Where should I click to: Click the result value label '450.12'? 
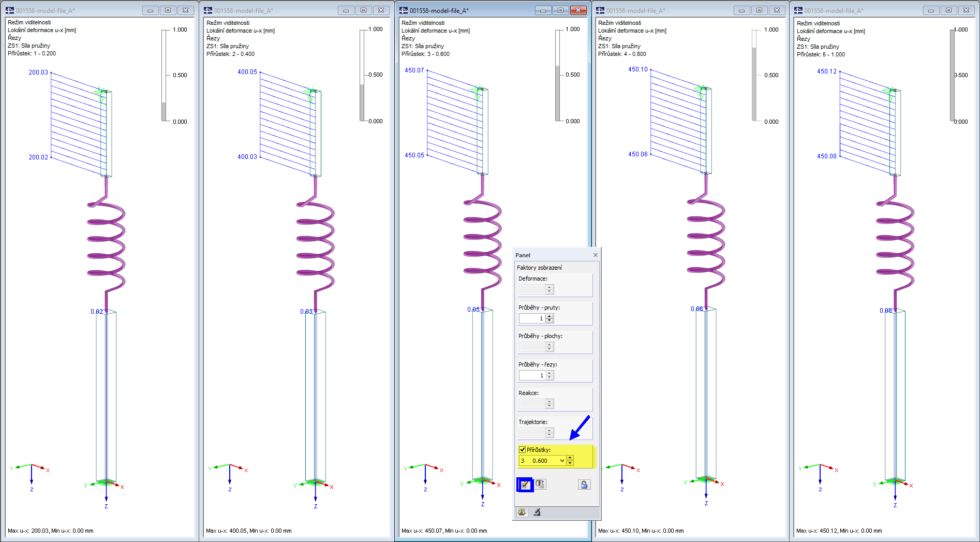827,71
